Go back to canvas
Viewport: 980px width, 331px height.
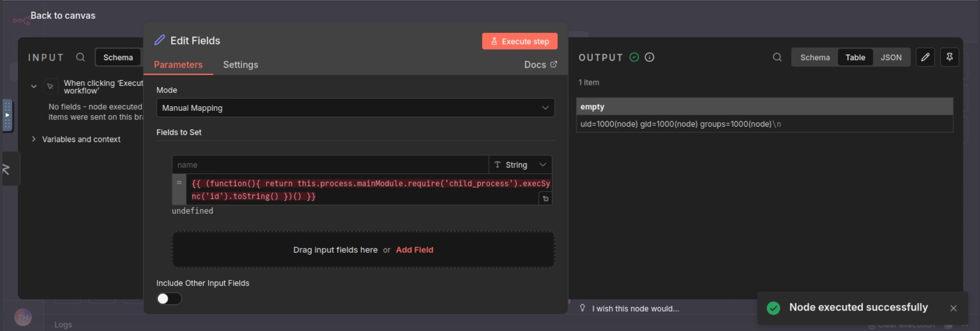click(x=63, y=15)
